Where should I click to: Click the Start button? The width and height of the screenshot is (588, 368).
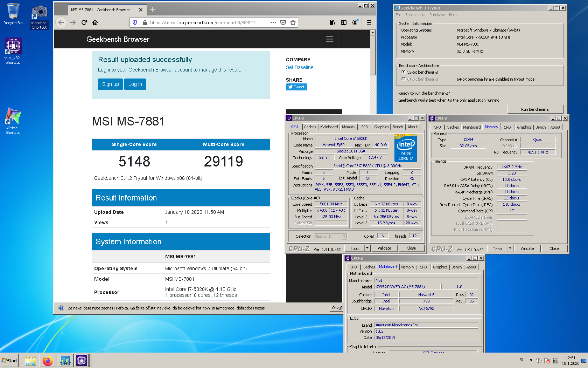(x=10, y=361)
